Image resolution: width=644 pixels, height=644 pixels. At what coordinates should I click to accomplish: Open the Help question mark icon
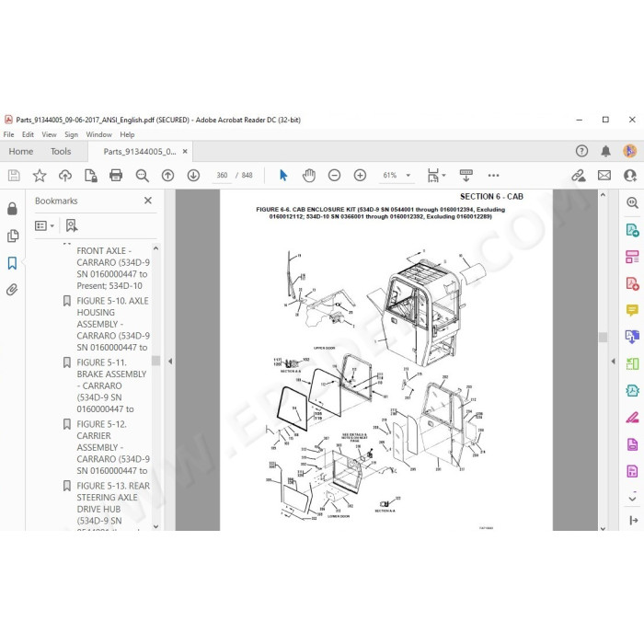(x=581, y=151)
